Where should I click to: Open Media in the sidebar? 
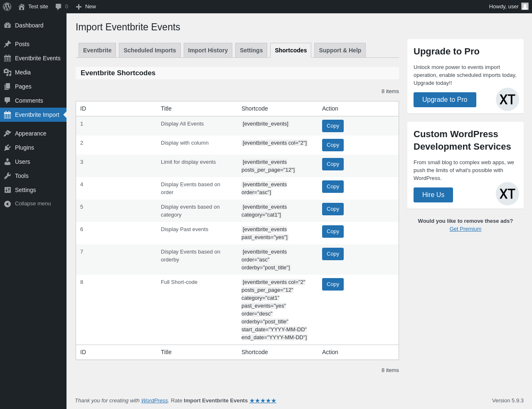pyautogui.click(x=33, y=72)
